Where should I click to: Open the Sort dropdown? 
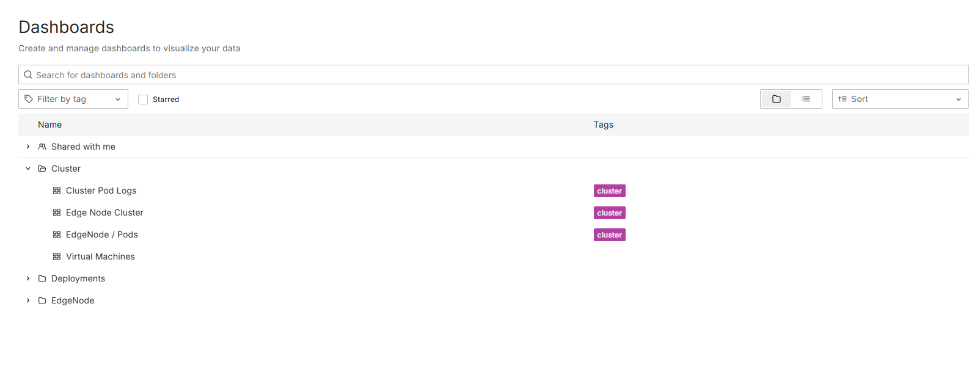(899, 99)
